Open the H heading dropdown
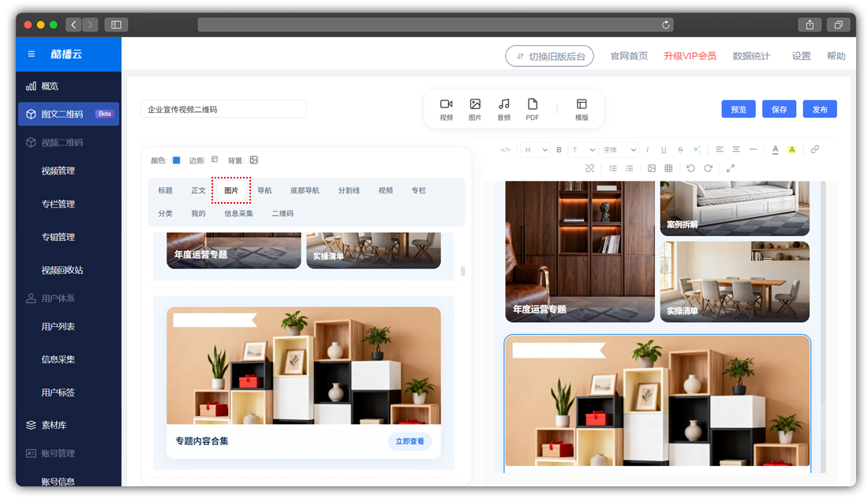 [534, 149]
